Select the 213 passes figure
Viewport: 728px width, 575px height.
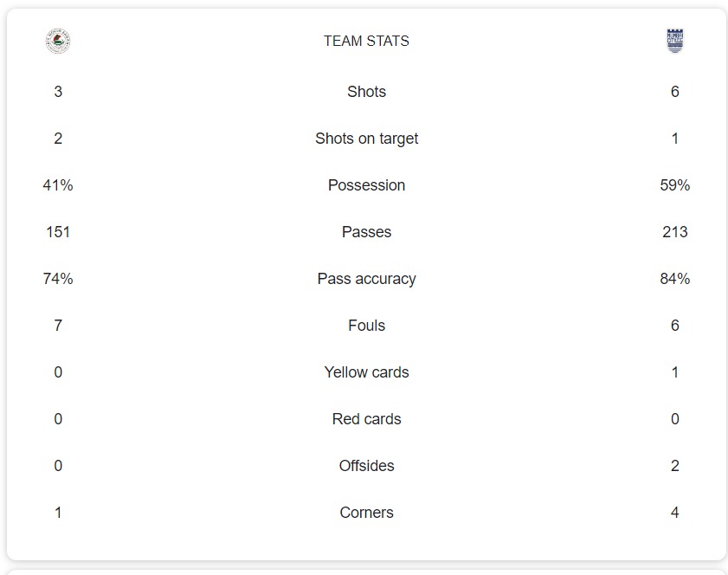(x=674, y=232)
